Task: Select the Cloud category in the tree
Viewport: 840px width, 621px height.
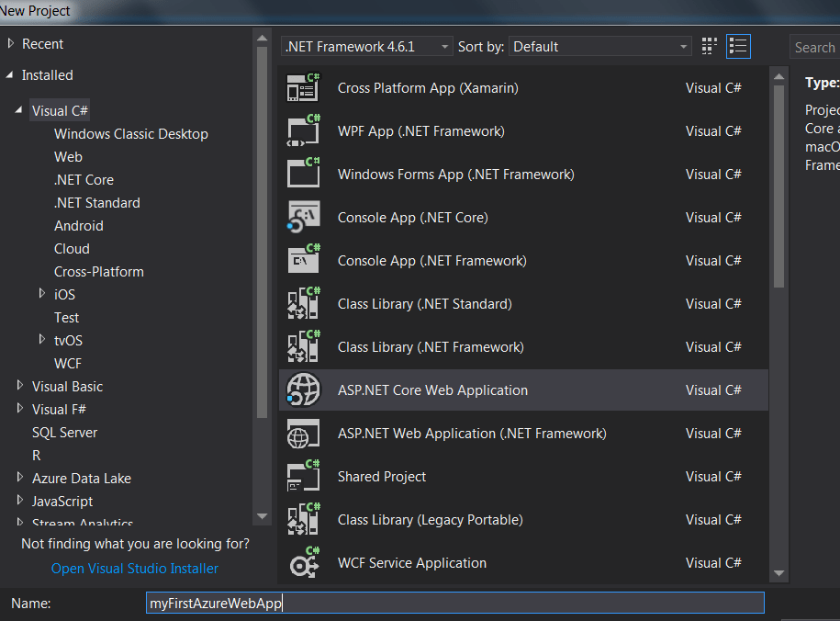Action: (x=72, y=249)
